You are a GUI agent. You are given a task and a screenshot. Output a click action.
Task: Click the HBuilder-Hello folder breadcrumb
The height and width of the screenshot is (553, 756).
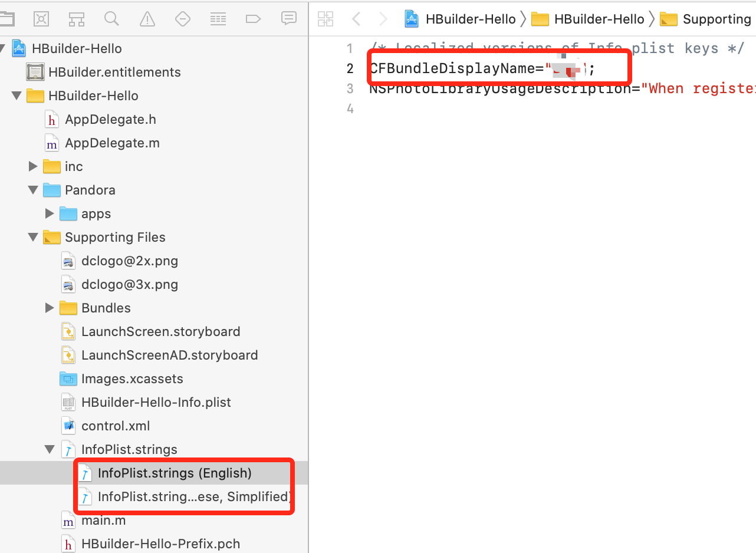pyautogui.click(x=587, y=19)
